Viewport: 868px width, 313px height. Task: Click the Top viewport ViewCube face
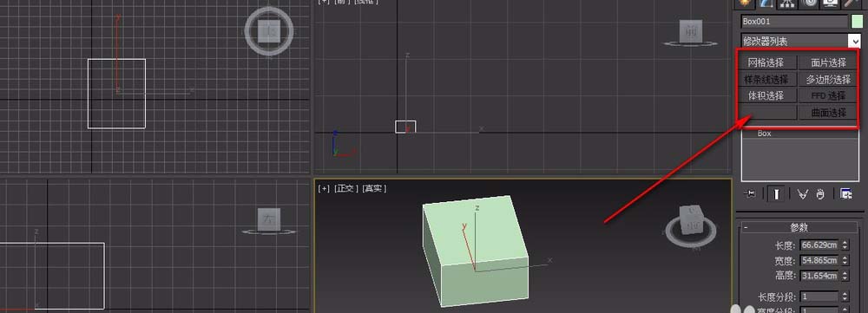coord(269,31)
